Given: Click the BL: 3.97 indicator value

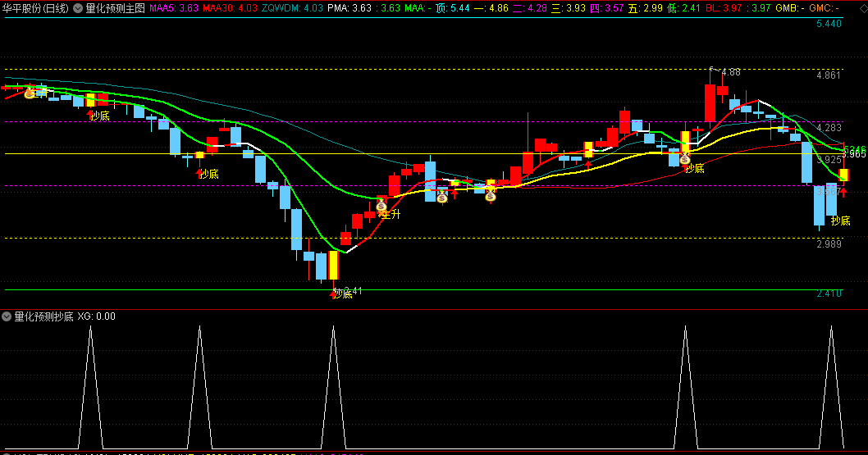Looking at the screenshot, I should coord(724,8).
